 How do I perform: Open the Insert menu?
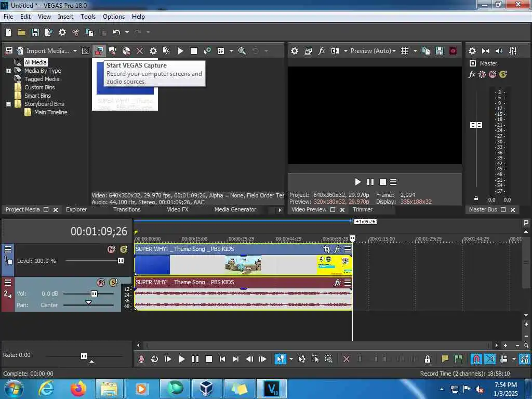(65, 17)
